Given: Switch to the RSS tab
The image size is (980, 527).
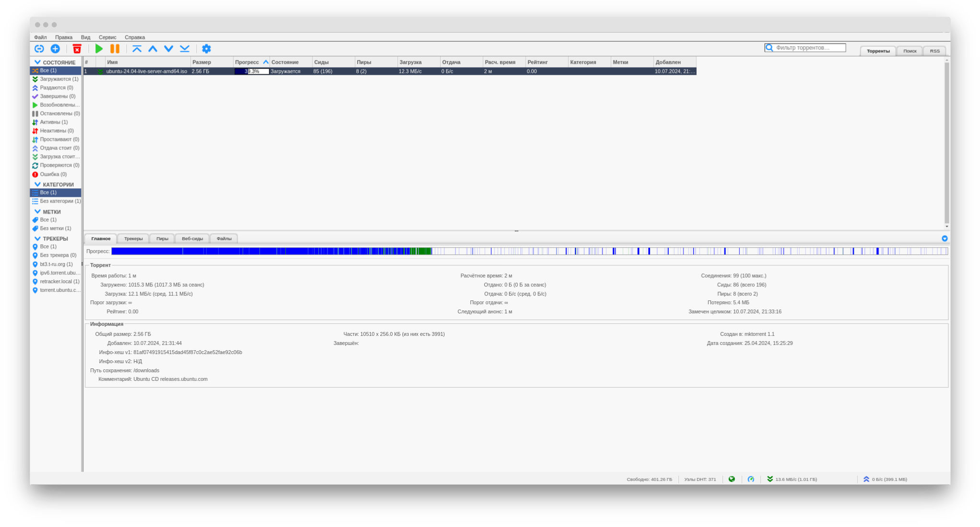Looking at the screenshot, I should 934,51.
